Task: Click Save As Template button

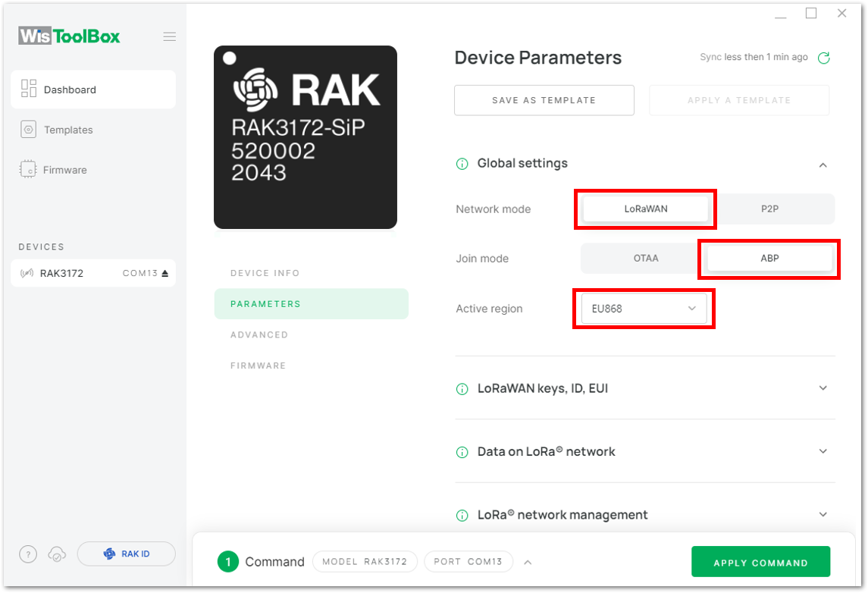Action: point(544,100)
